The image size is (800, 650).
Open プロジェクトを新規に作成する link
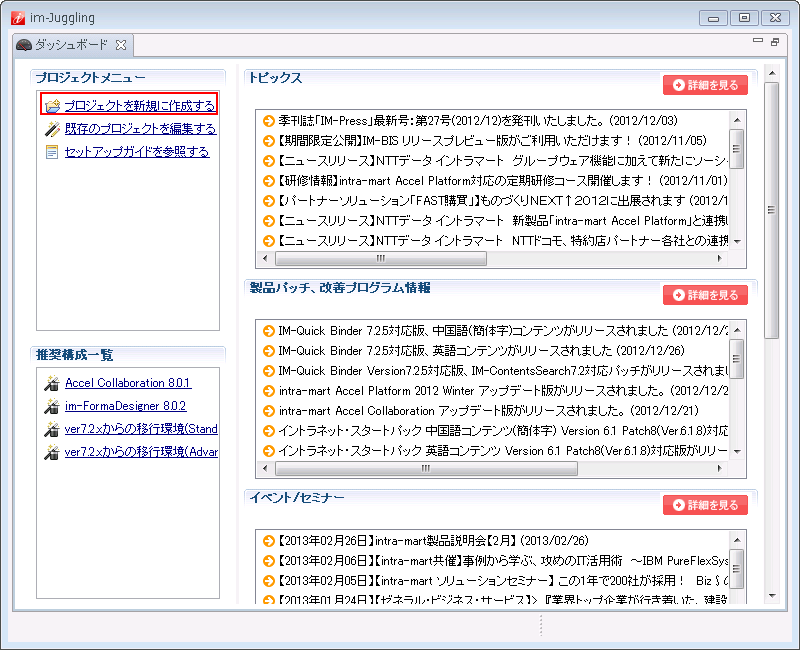pyautogui.click(x=139, y=105)
